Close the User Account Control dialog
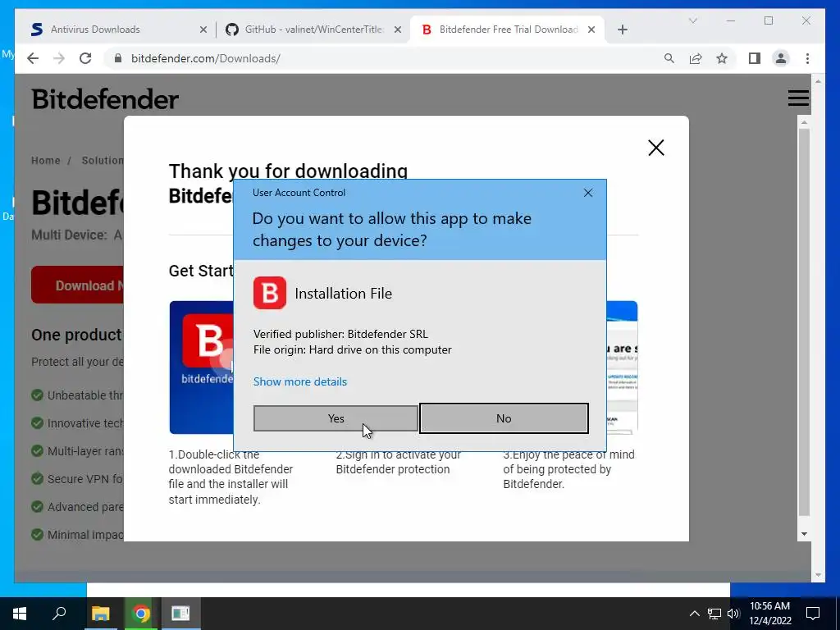 tap(587, 193)
